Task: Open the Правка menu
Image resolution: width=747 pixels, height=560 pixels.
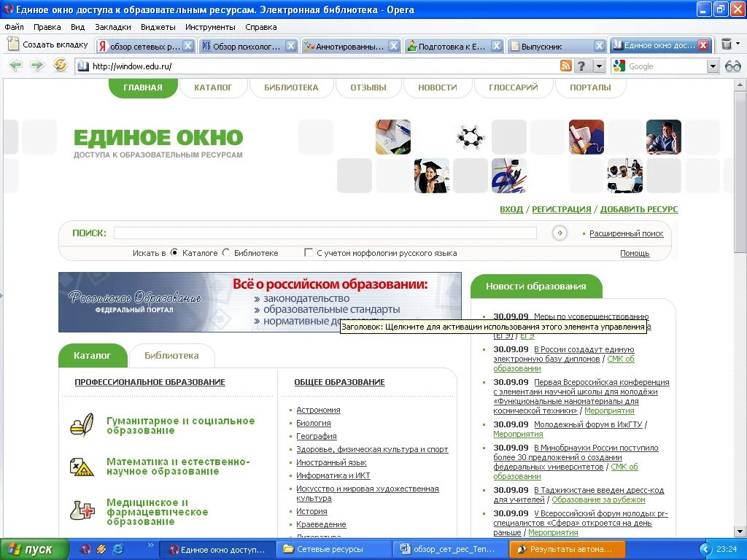Action: pos(47,27)
